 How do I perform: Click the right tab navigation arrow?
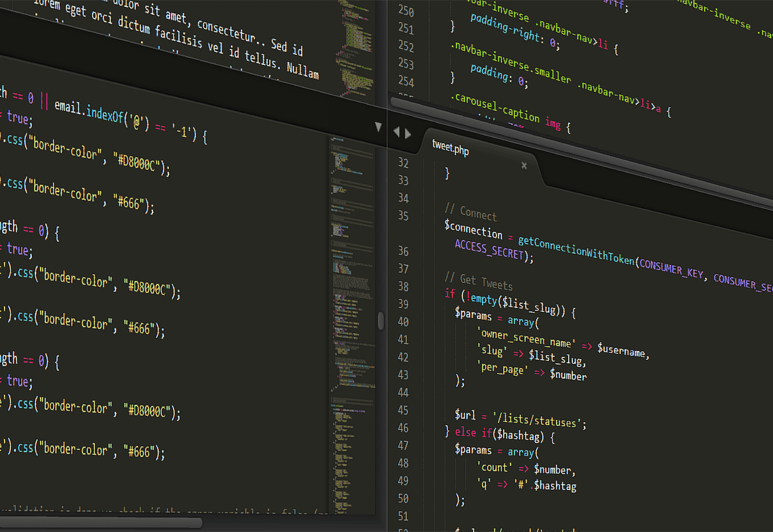(x=408, y=133)
